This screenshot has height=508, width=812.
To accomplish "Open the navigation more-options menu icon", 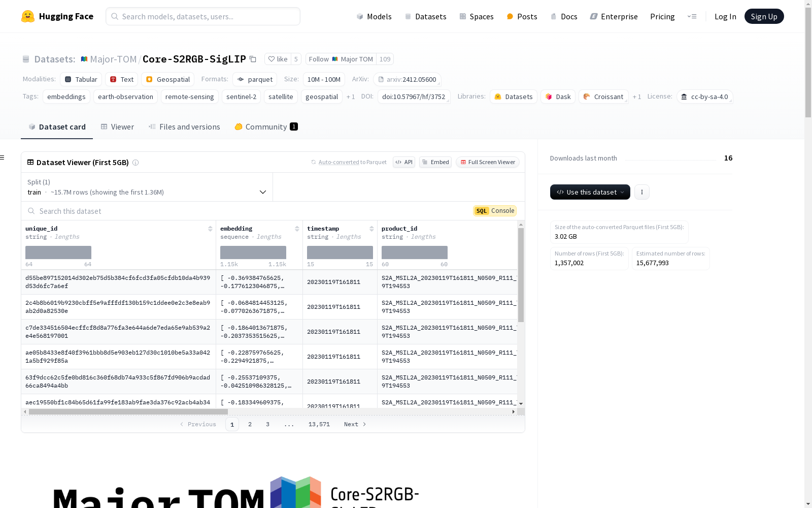I will pyautogui.click(x=692, y=16).
